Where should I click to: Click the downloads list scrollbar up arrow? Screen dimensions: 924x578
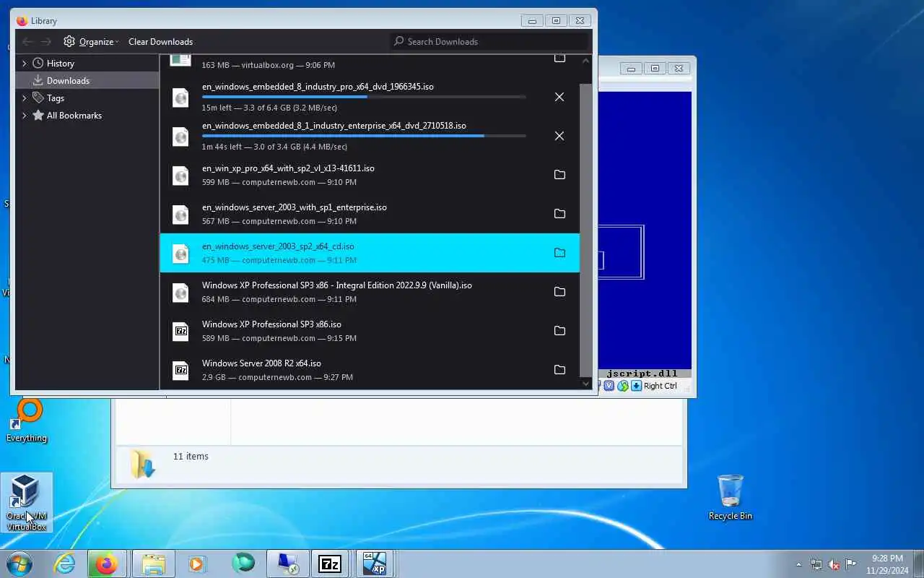[x=585, y=61]
